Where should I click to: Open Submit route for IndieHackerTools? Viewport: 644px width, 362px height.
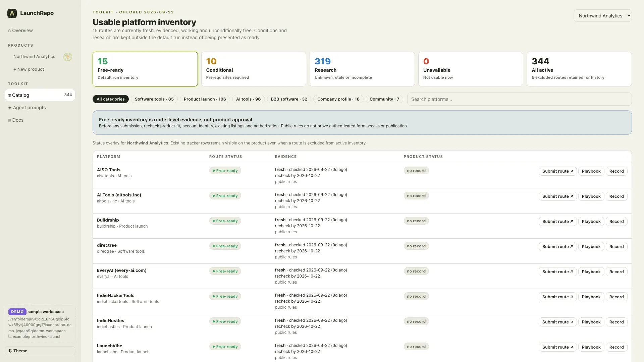(x=557, y=297)
